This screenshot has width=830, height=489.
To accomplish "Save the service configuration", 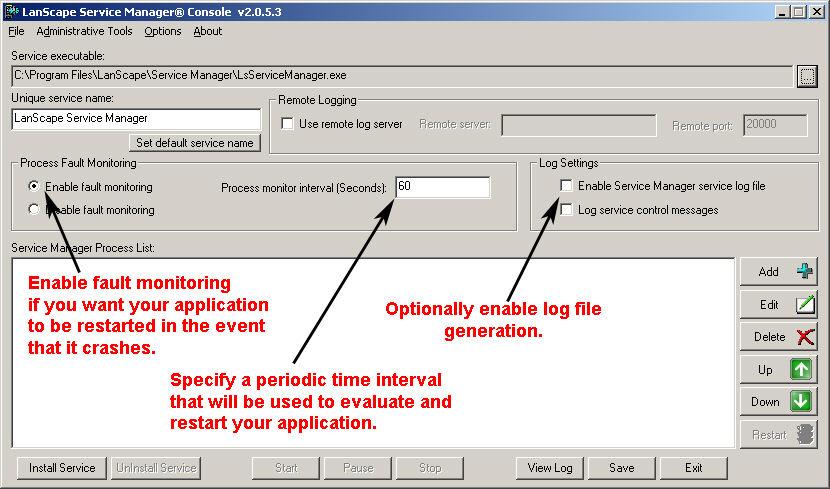I will [x=622, y=468].
